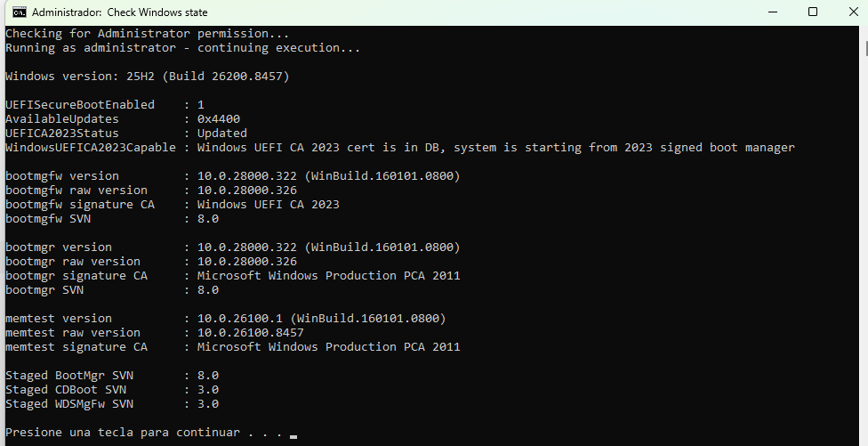Click Staged CDBoot SVN value 3.0
This screenshot has height=446, width=868.
tap(207, 390)
